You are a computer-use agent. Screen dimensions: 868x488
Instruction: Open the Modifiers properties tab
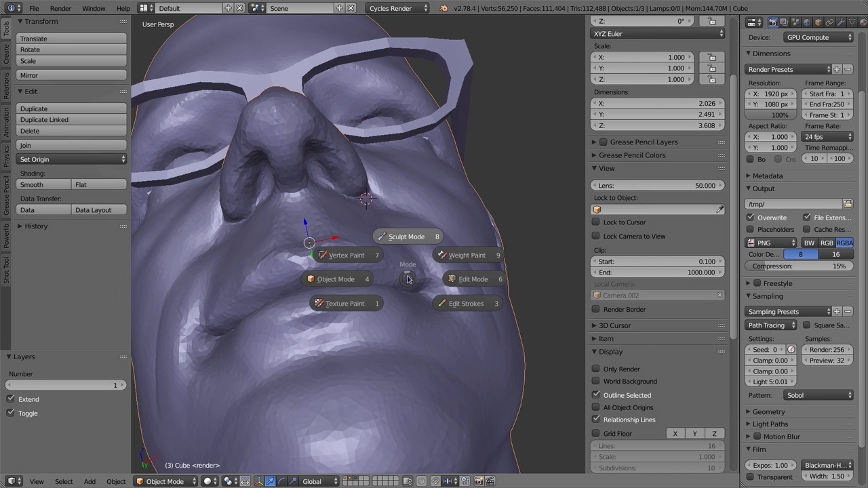pos(841,22)
